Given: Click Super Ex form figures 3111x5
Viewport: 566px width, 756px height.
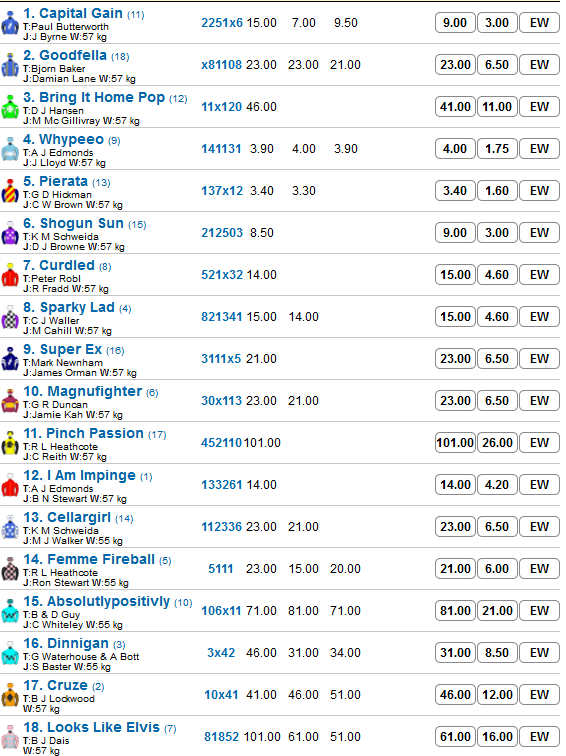Looking at the screenshot, I should [221, 359].
